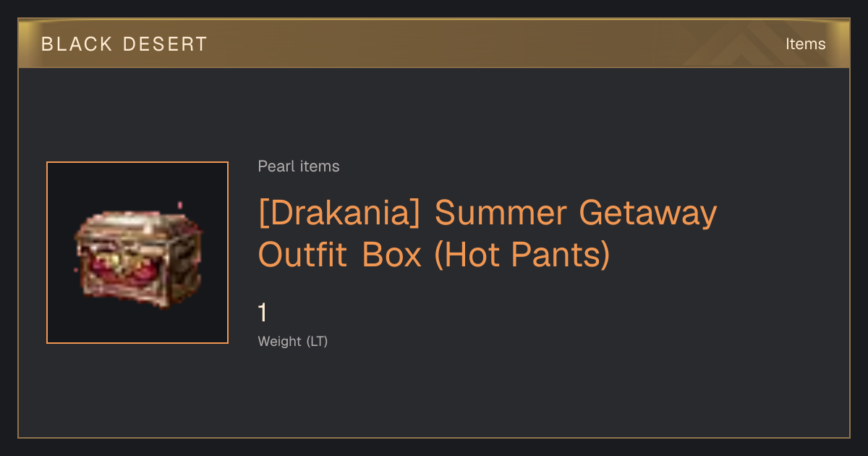
Task: Open the BLACK DESERT header logo
Action: (x=124, y=44)
